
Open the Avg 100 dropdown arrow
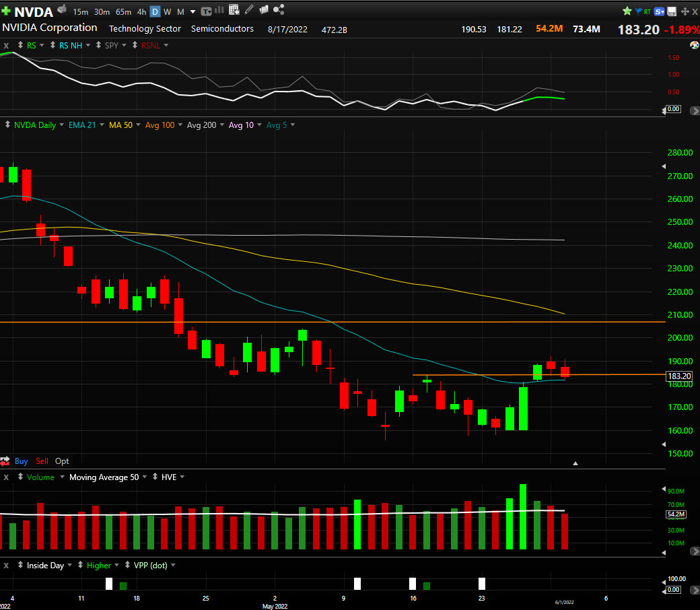click(180, 125)
